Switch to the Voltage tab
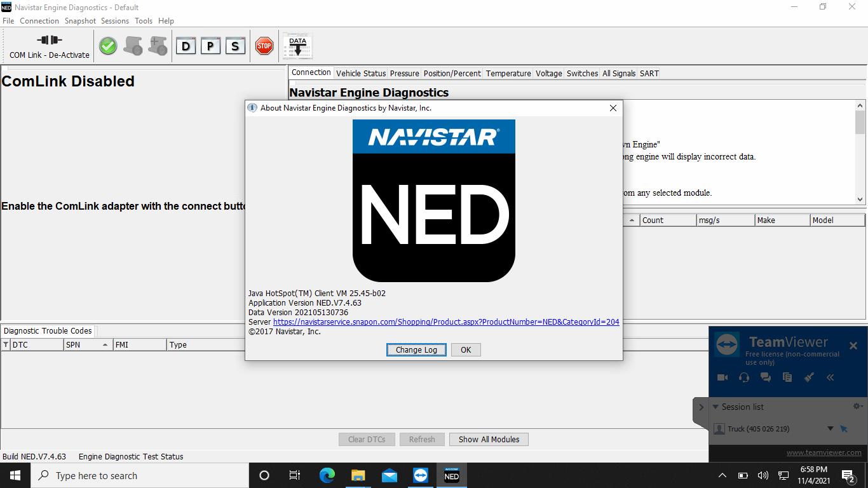 pos(549,73)
